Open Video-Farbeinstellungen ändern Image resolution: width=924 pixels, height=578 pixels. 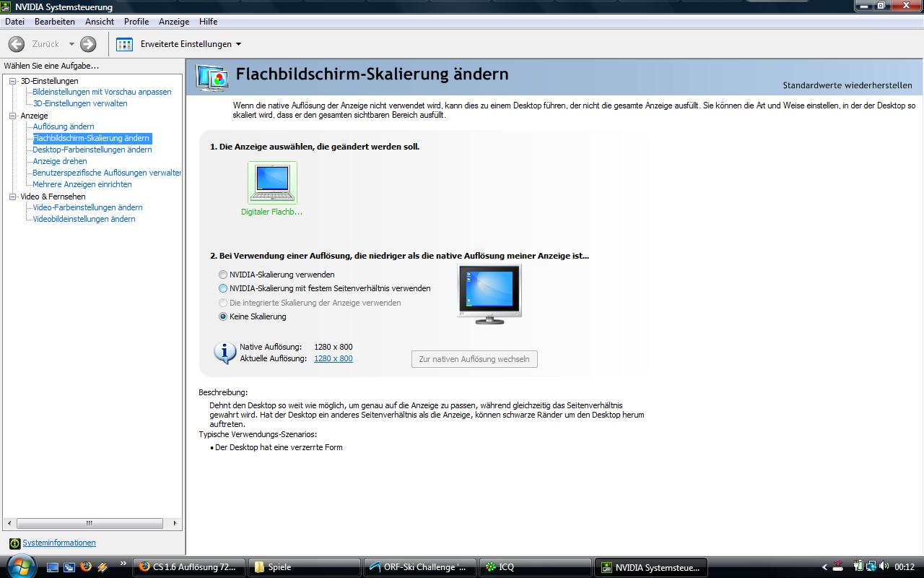(87, 207)
